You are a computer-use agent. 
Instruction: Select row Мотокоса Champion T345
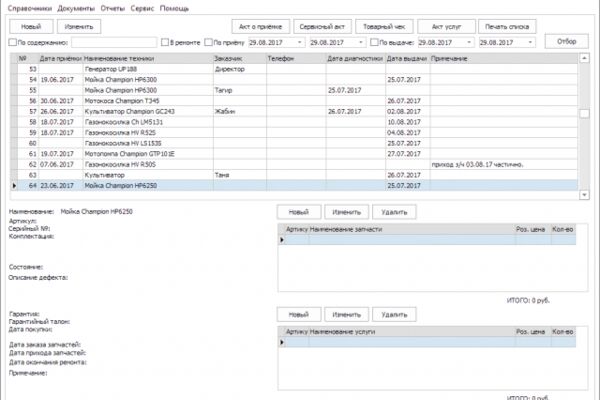coord(294,101)
